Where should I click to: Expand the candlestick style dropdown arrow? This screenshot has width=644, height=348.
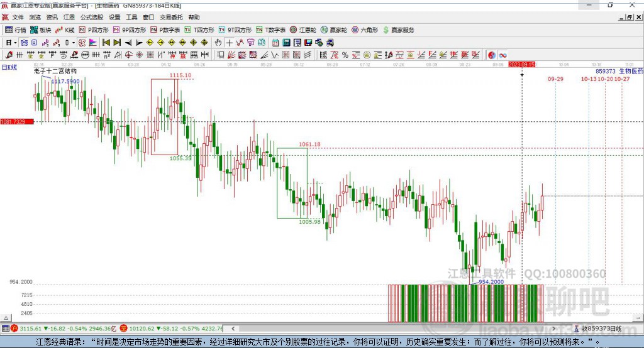click(74, 43)
